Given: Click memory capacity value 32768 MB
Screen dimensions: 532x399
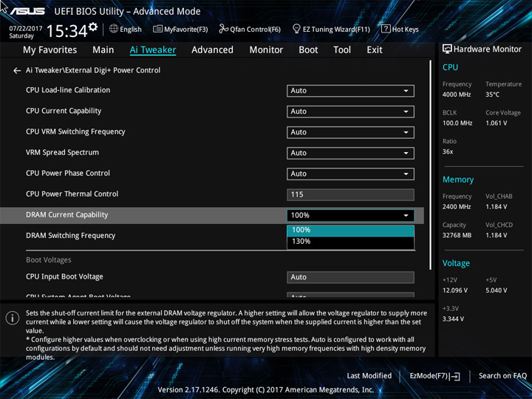Looking at the screenshot, I should tap(457, 236).
